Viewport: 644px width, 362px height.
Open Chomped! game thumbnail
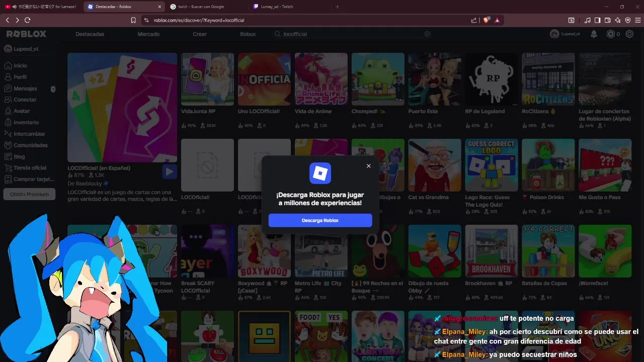click(378, 79)
